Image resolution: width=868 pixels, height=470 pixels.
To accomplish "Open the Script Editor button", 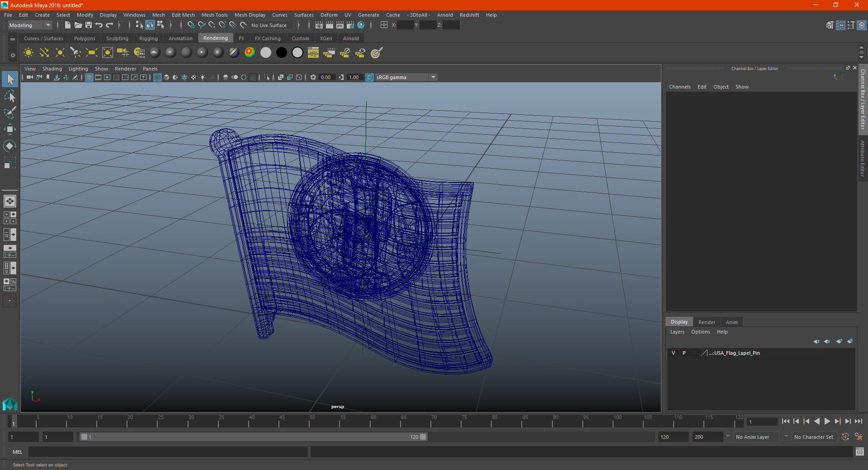I will tap(859, 451).
